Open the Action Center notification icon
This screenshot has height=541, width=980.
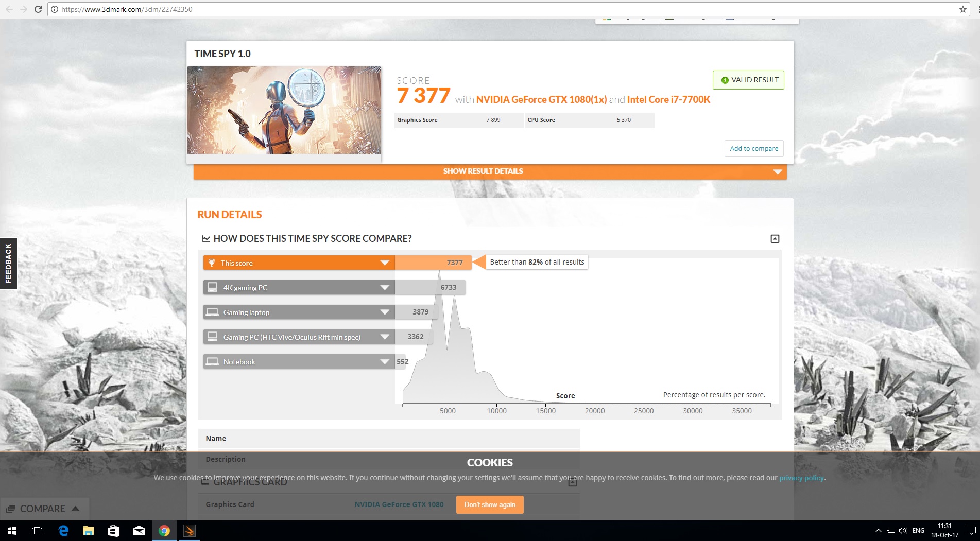tap(971, 531)
